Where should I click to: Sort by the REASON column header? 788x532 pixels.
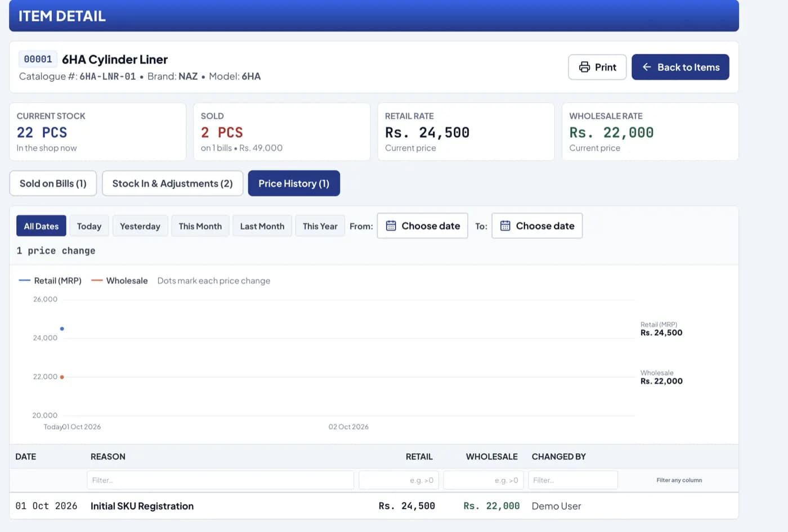click(x=108, y=457)
